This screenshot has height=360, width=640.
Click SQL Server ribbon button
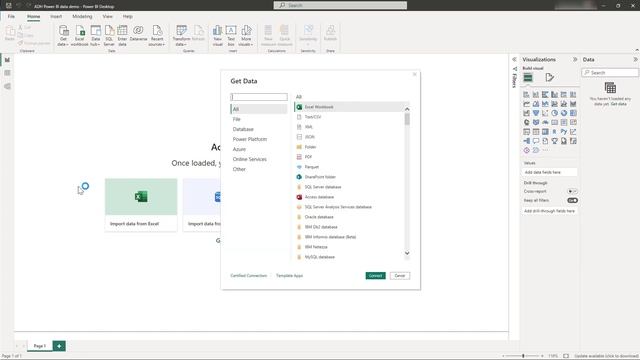[x=109, y=36]
